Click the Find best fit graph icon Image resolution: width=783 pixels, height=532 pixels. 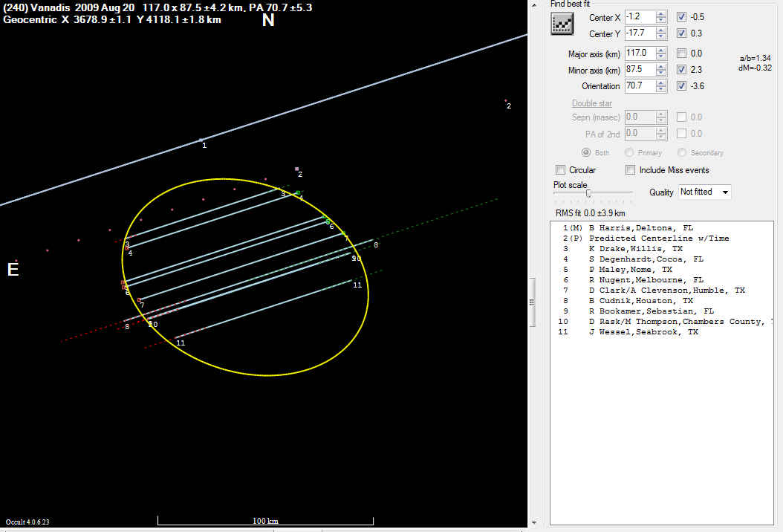[x=562, y=24]
